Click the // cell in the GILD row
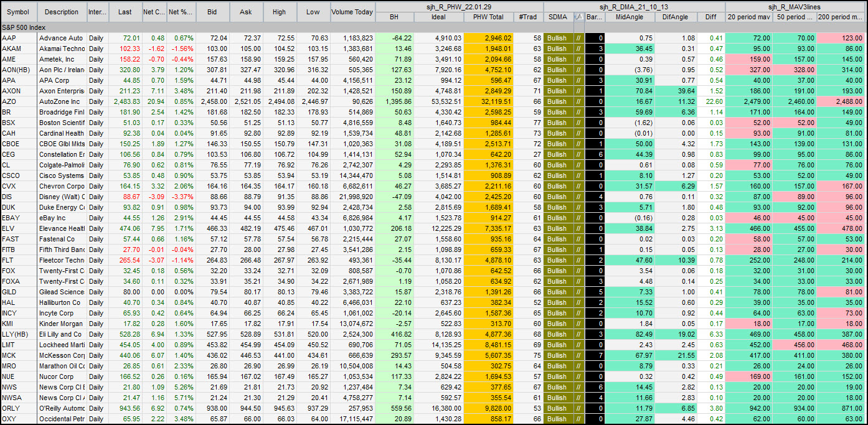The height and width of the screenshot is (425, 868). (578, 292)
